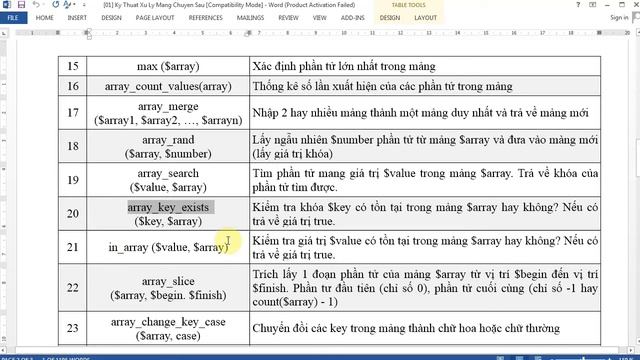Image resolution: width=640 pixels, height=360 pixels.
Task: Click row number 18 cell
Action: 73,147
